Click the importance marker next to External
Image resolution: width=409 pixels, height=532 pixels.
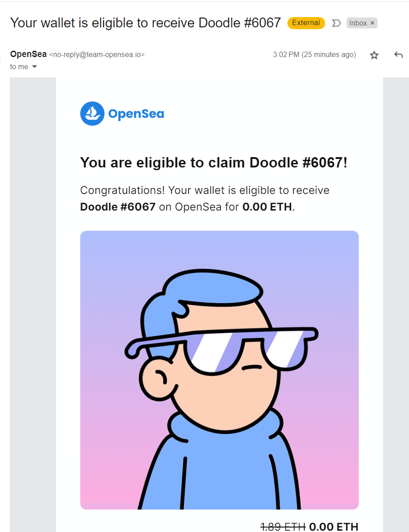336,22
